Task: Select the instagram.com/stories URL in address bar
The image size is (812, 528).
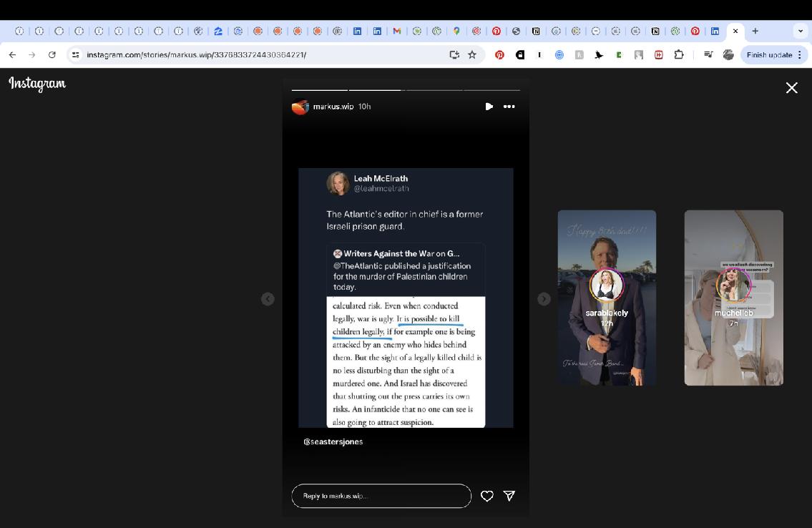Action: click(x=196, y=55)
